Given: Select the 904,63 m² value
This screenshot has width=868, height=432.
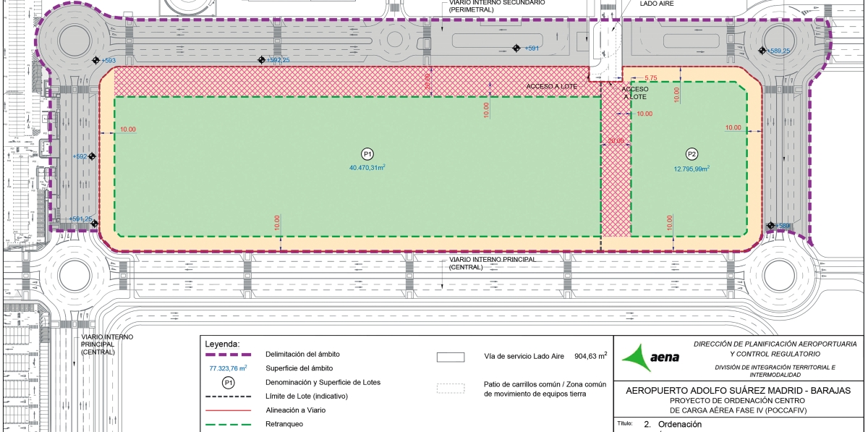Looking at the screenshot, I should click(591, 356).
